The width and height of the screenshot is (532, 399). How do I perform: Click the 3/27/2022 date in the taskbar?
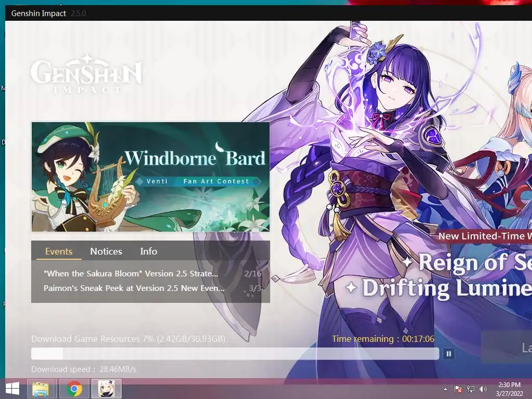pyautogui.click(x=509, y=394)
